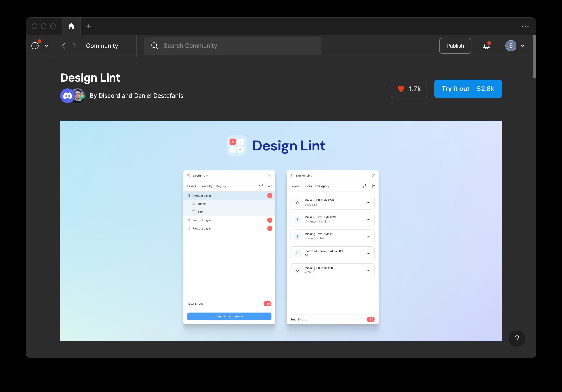Viewport: 562px width, 392px height.
Task: Select Layers tab in right panel
Action: (x=295, y=186)
